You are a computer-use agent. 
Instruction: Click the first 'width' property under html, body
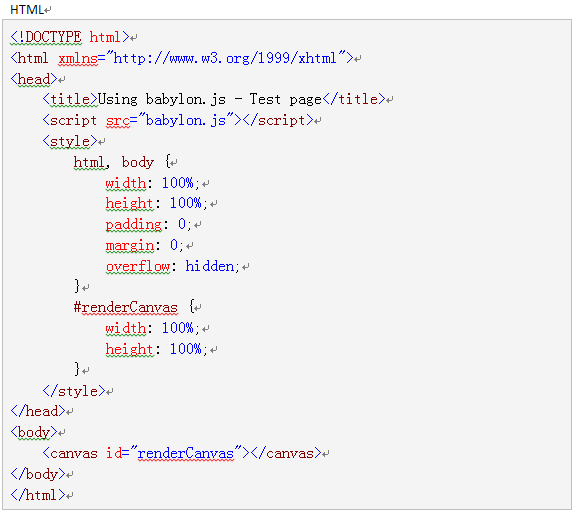(x=126, y=183)
